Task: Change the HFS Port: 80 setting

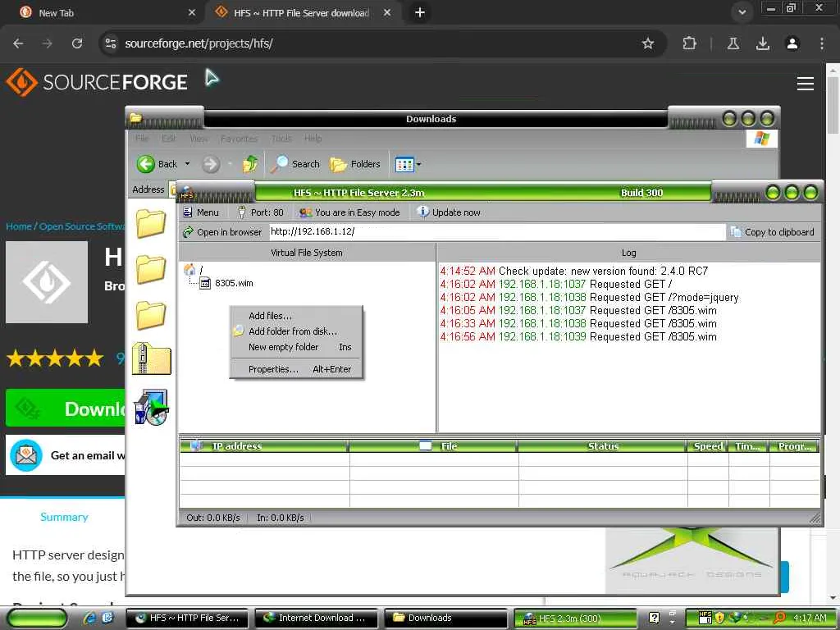Action: 260,212
